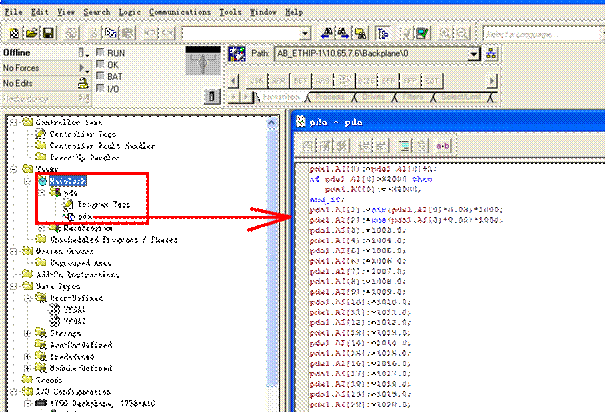Select the highlighted program in the organizer tree
The width and height of the screenshot is (605, 412).
[69, 181]
